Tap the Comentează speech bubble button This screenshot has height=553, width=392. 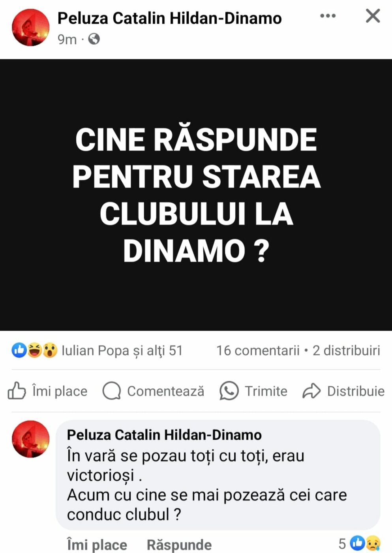coord(154,391)
